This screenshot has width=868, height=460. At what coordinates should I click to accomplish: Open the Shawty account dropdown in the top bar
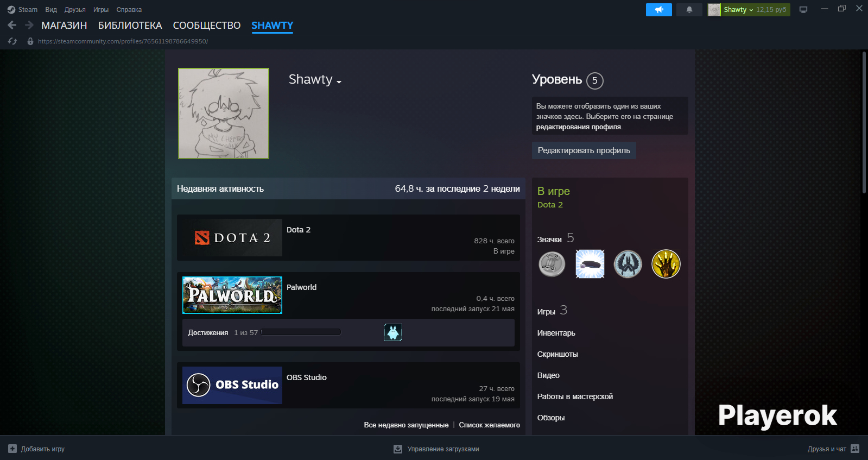point(739,10)
